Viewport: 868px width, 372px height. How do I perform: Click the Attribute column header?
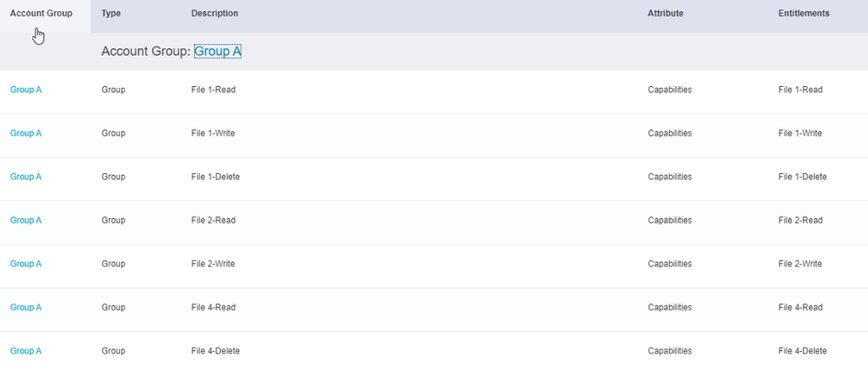click(x=666, y=14)
